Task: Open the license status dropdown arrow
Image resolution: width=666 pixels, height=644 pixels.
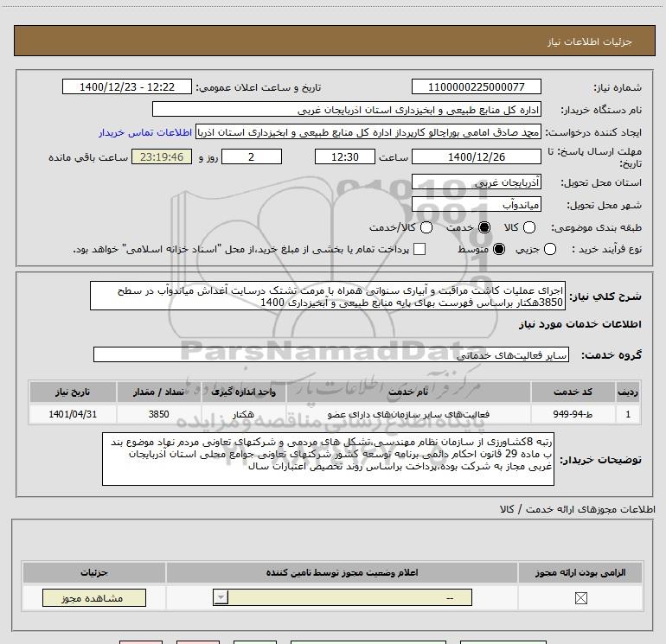Action: 221,597
